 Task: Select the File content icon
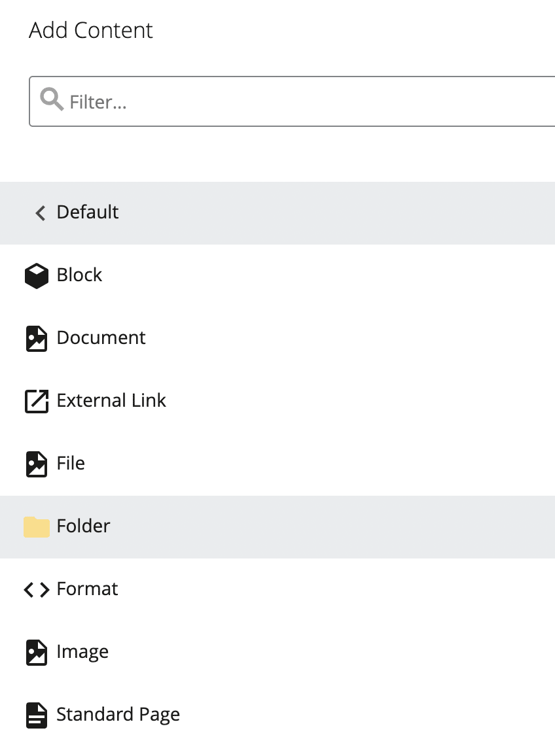coord(37,463)
